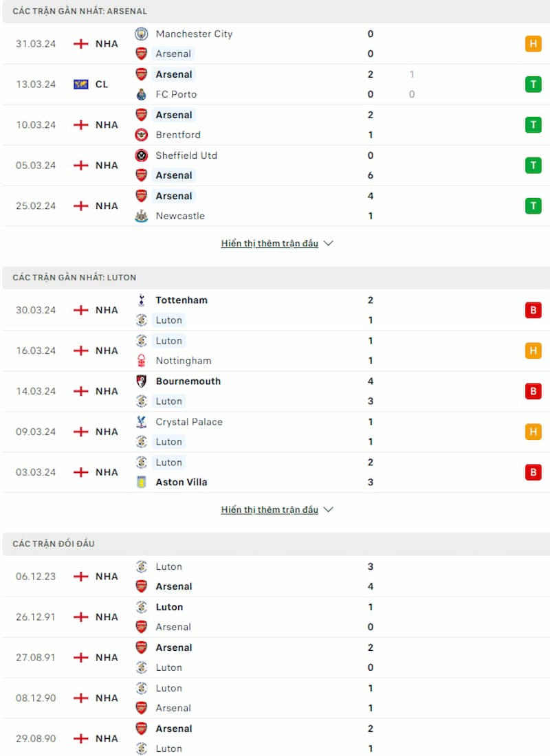The width and height of the screenshot is (550, 756).
Task: Click the Newcastle club crest icon
Action: (142, 216)
